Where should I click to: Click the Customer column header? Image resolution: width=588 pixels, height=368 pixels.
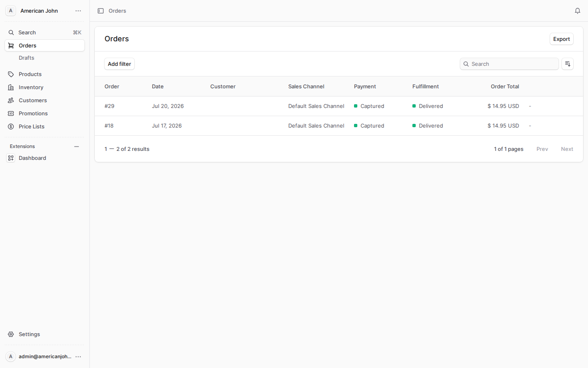223,86
